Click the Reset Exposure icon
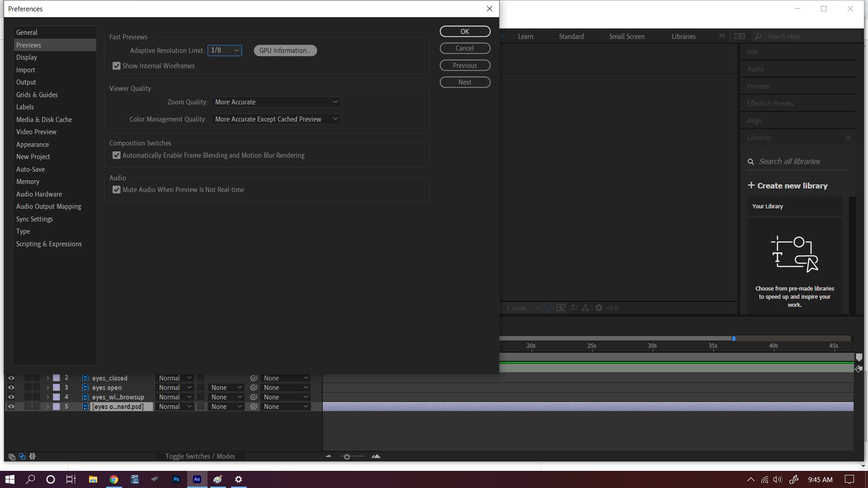Image resolution: width=868 pixels, height=488 pixels. pyautogui.click(x=599, y=307)
